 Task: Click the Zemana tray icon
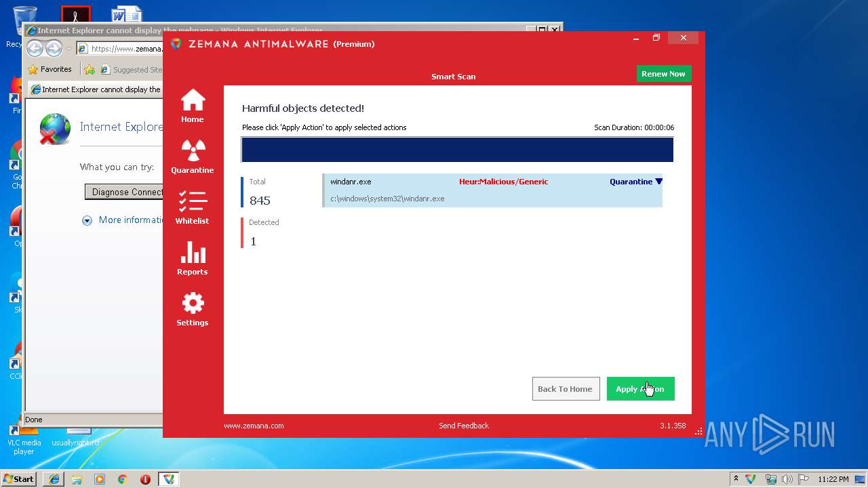(x=751, y=479)
